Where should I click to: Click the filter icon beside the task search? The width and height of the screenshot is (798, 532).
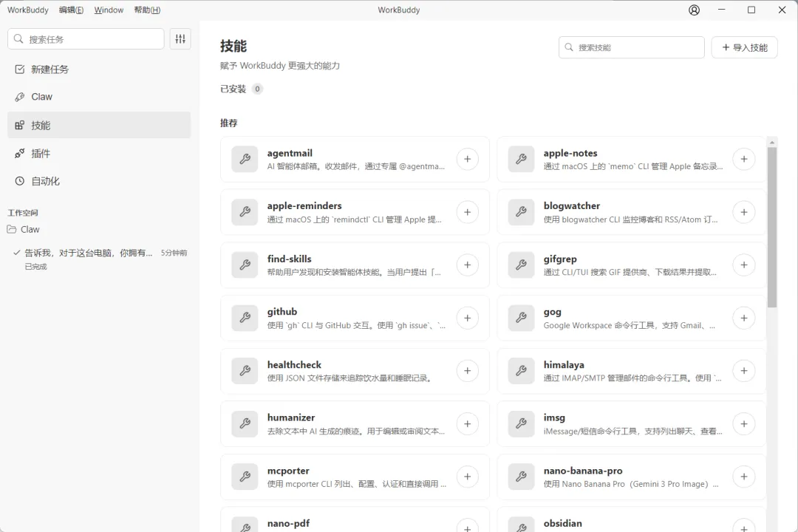coord(180,38)
